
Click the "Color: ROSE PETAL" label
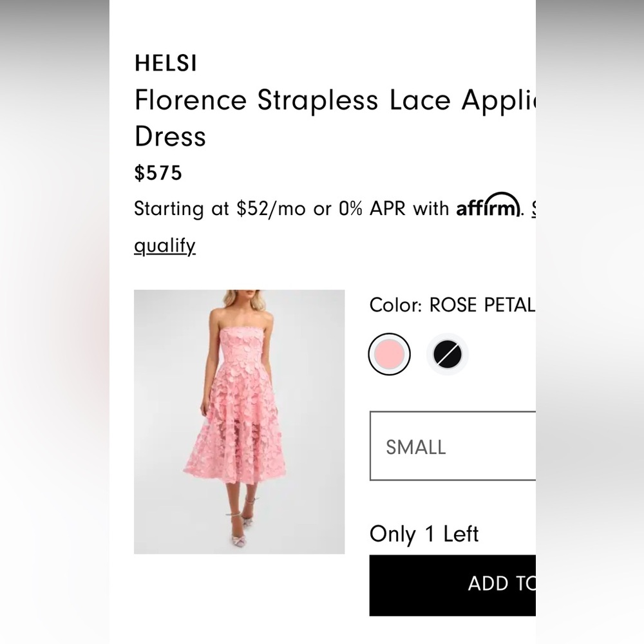[451, 305]
